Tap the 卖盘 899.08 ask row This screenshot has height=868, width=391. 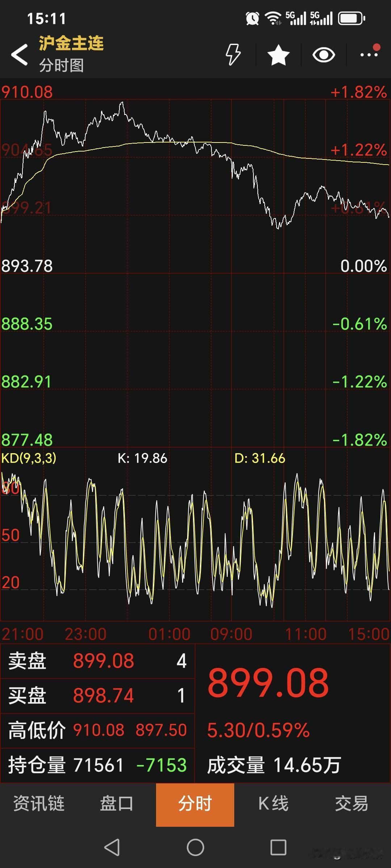(x=97, y=661)
